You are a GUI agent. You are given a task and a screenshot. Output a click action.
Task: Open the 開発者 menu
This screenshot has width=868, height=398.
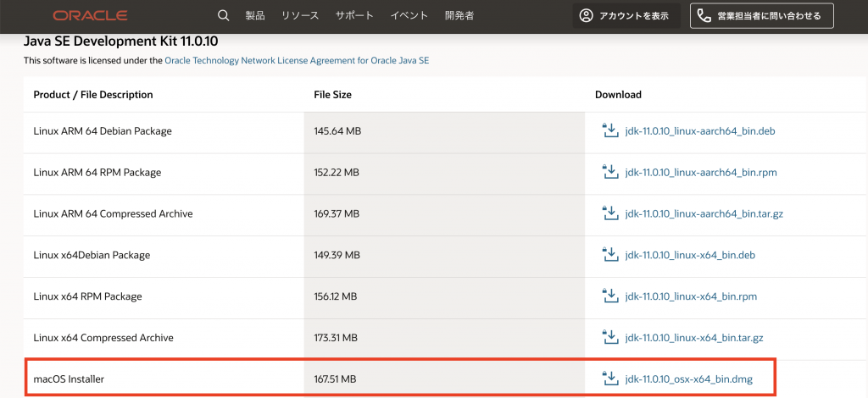pyautogui.click(x=459, y=15)
